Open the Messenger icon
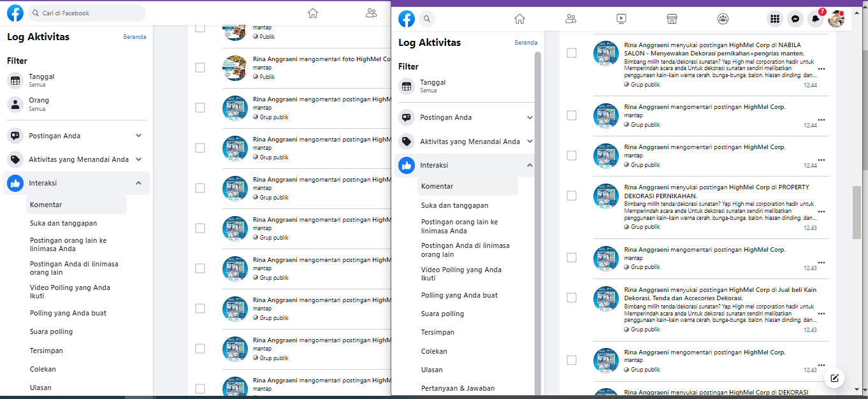 click(x=795, y=19)
